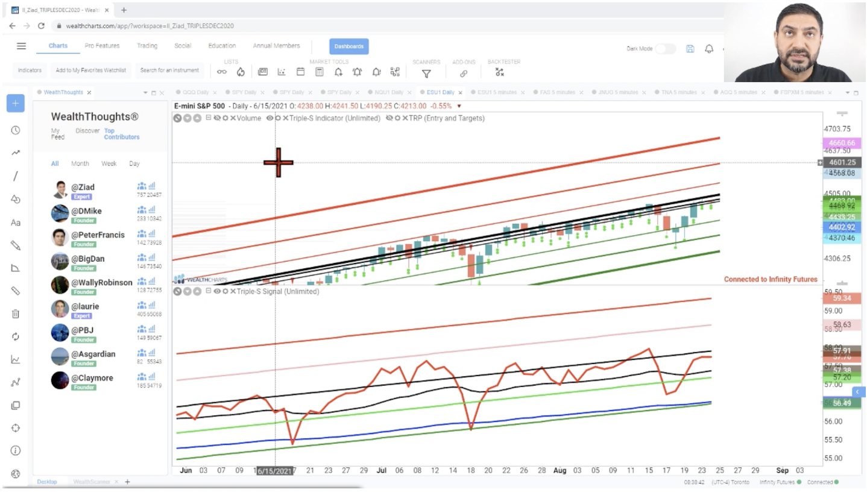Filter contributors by Week
This screenshot has height=504, width=867.
point(109,163)
